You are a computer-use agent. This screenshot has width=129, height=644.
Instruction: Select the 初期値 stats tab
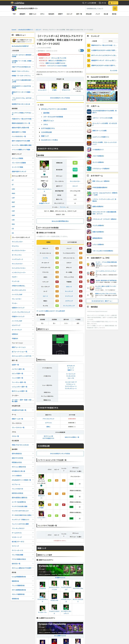(x=48, y=242)
